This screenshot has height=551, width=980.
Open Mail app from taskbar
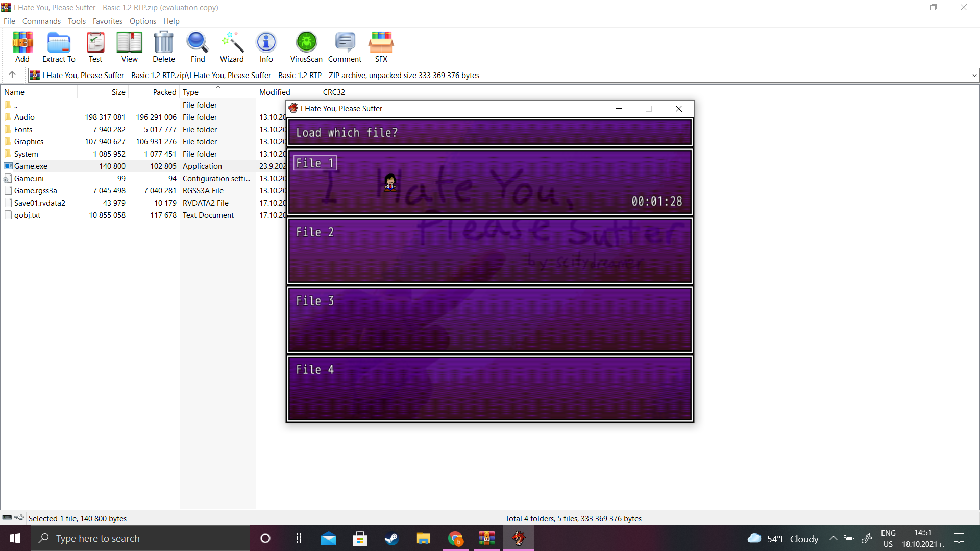328,538
